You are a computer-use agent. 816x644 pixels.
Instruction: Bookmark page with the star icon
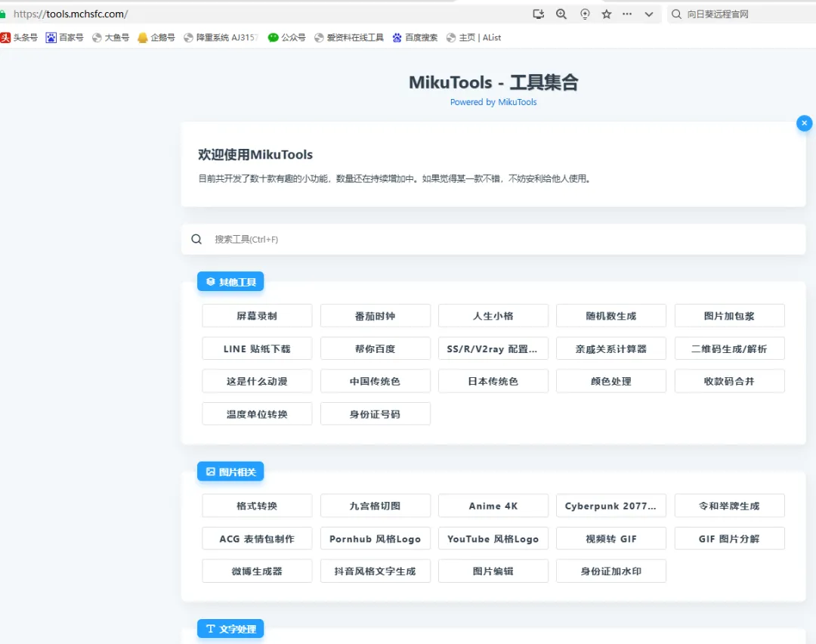point(606,14)
